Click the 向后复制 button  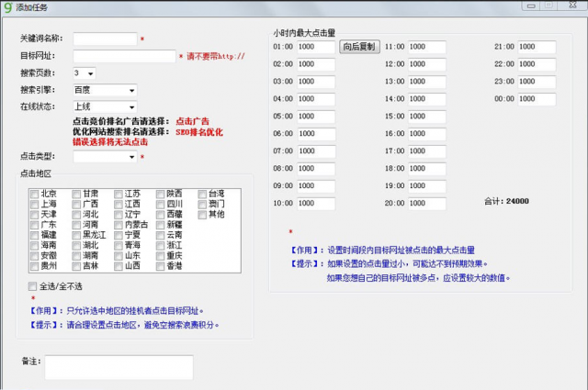click(x=358, y=47)
